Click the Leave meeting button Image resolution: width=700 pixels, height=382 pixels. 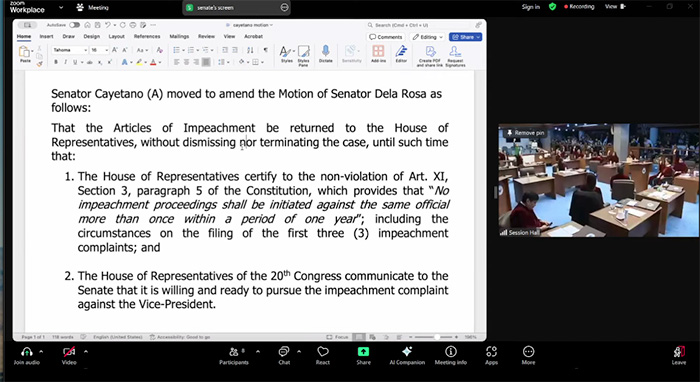click(679, 356)
